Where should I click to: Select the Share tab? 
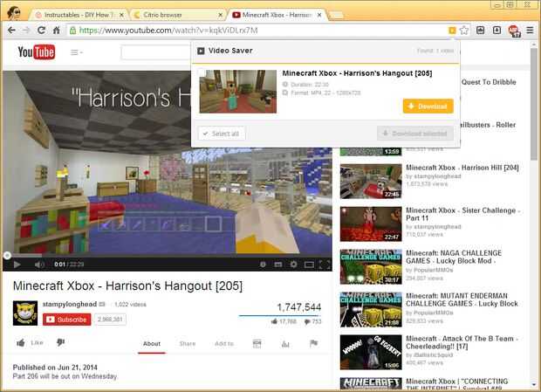pyautogui.click(x=188, y=344)
